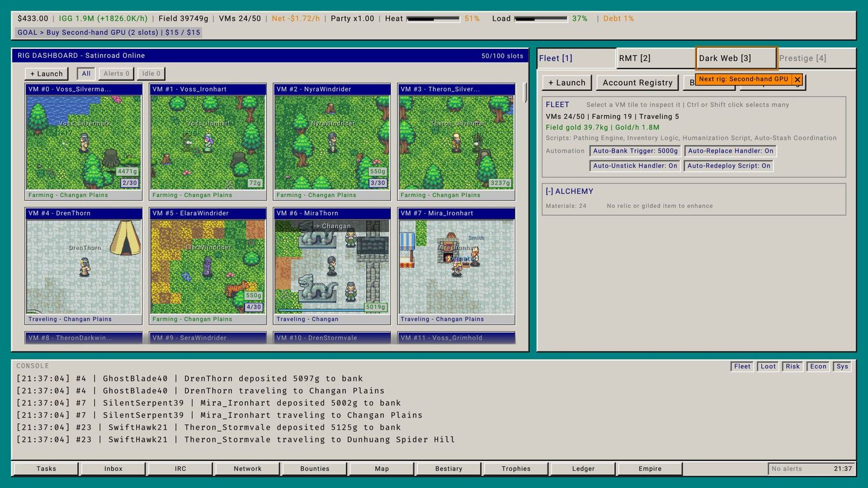Open the Trophies window

click(x=516, y=469)
